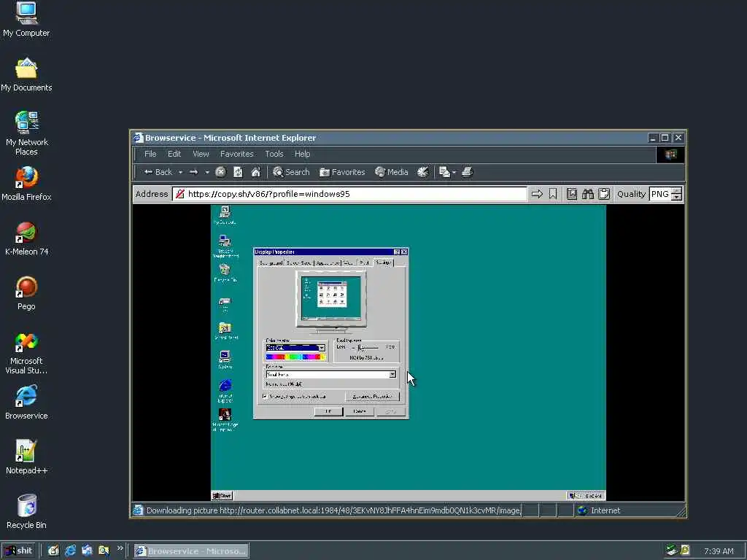This screenshot has height=560, width=747.
Task: Click the Display Properties help question button
Action: [396, 252]
